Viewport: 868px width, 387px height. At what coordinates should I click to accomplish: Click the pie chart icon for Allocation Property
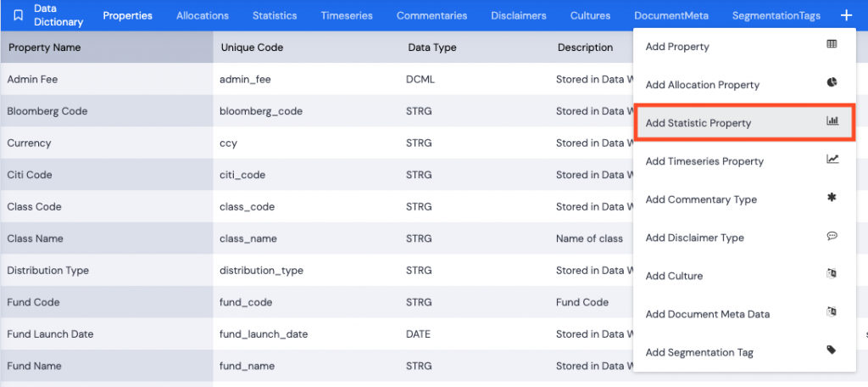(x=832, y=82)
